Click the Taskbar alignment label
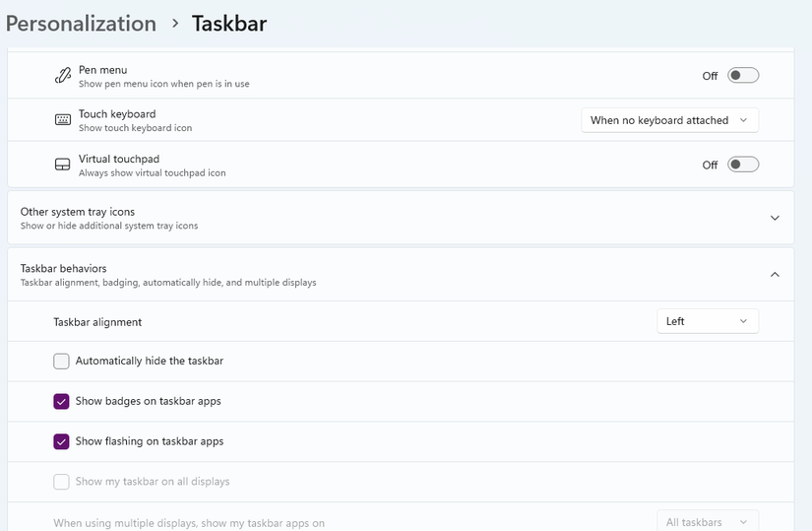Viewport: 812px width, 531px height. point(97,322)
